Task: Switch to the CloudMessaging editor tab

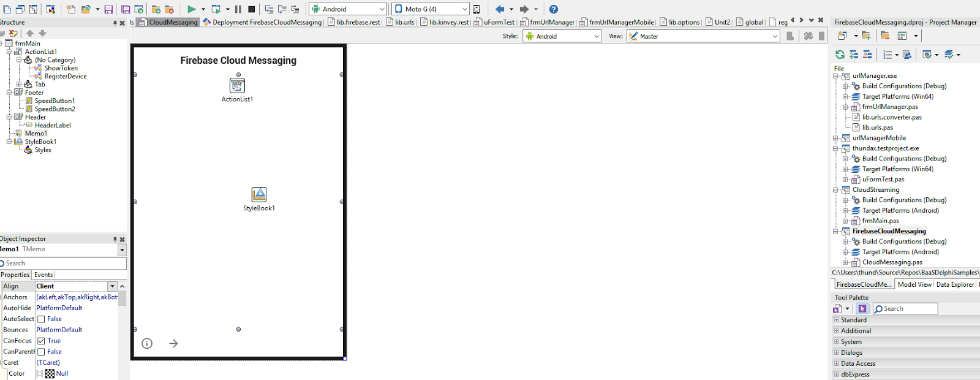Action: 168,22
